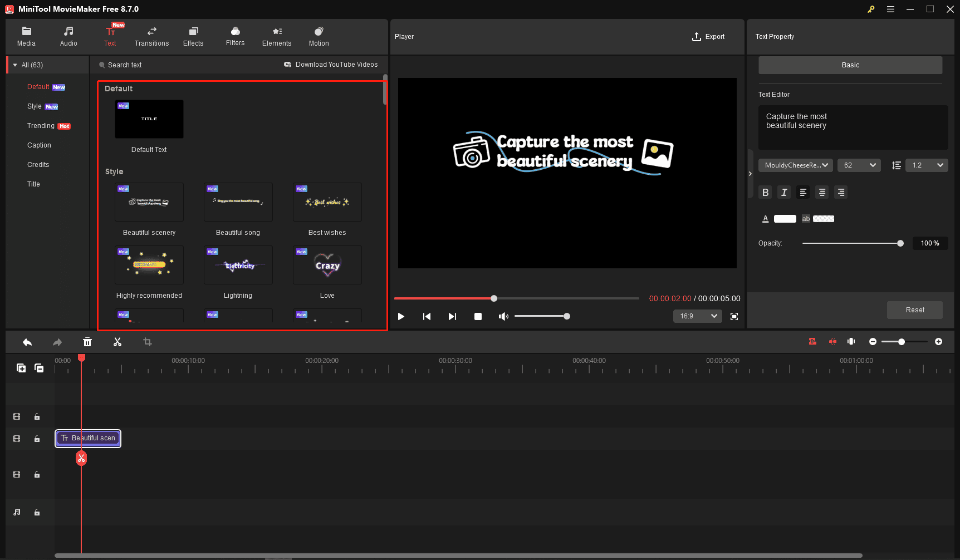This screenshot has width=960, height=560.
Task: Redo the last action
Action: (57, 342)
